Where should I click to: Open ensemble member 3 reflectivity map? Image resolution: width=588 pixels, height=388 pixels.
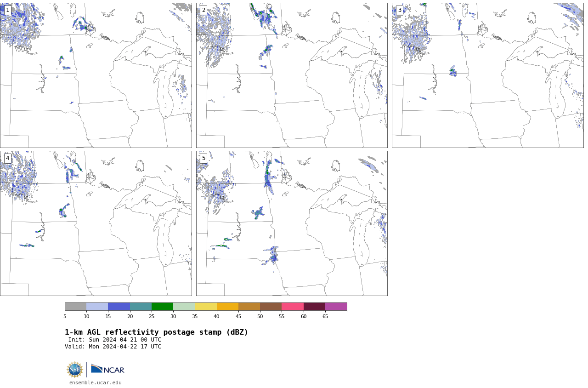(x=488, y=75)
